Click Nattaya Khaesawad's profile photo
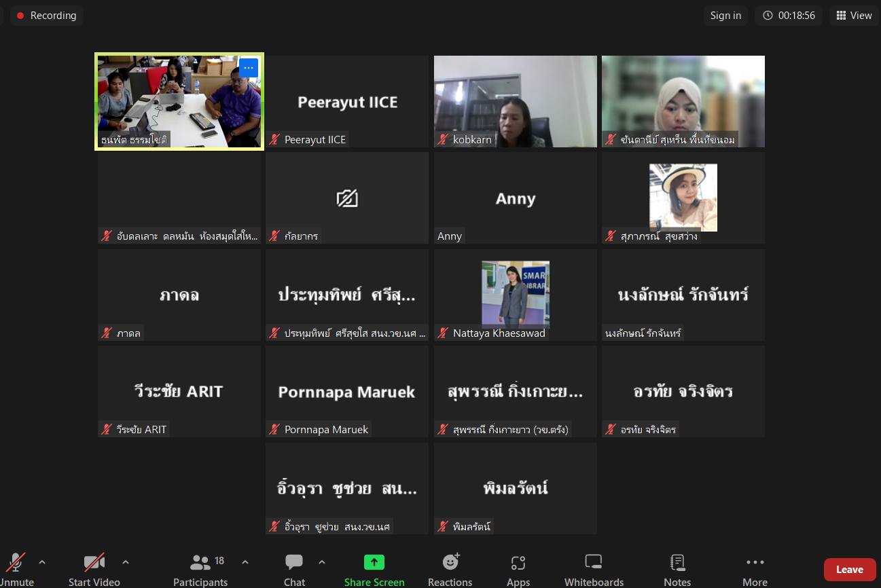The image size is (881, 588). point(516,294)
